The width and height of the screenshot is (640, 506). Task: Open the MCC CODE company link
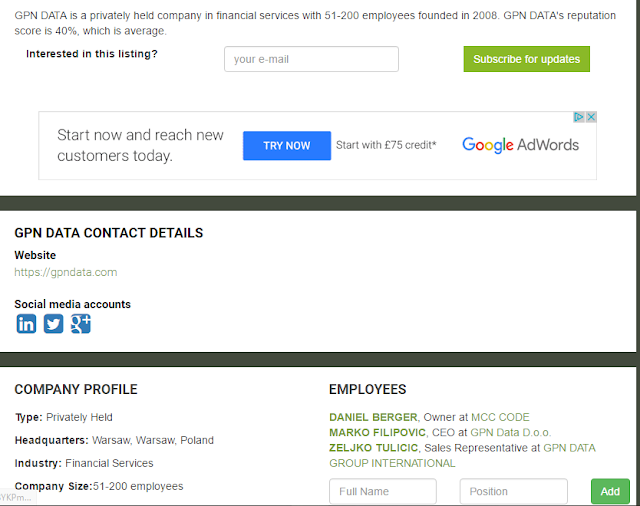click(x=500, y=417)
